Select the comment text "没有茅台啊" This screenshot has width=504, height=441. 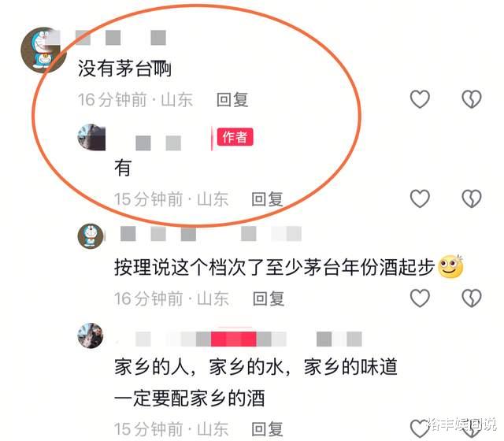click(124, 69)
